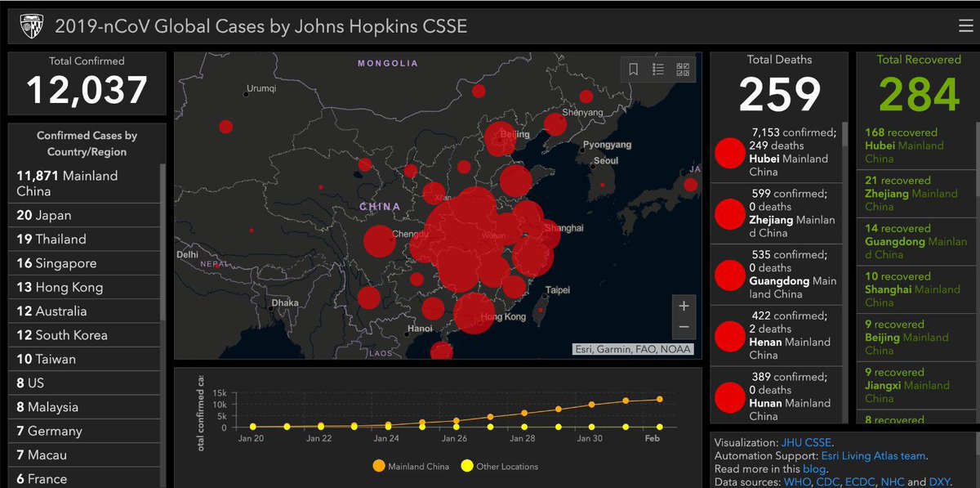This screenshot has width=980, height=488.
Task: Click the Japan case circle on map
Action: [690, 185]
